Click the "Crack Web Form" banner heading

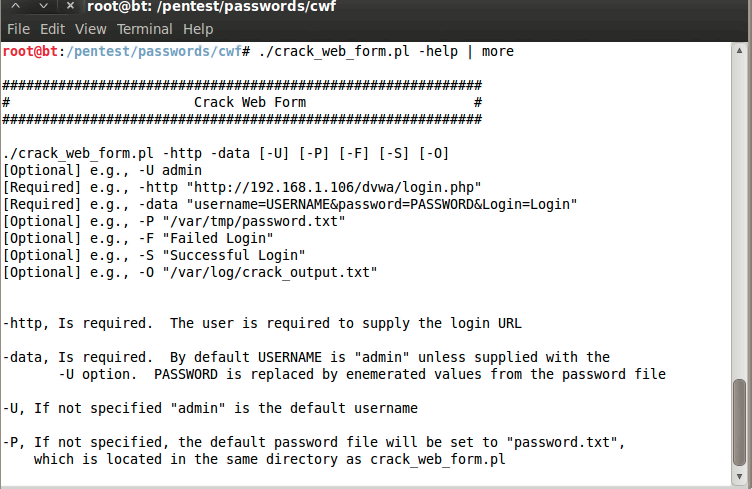(249, 102)
